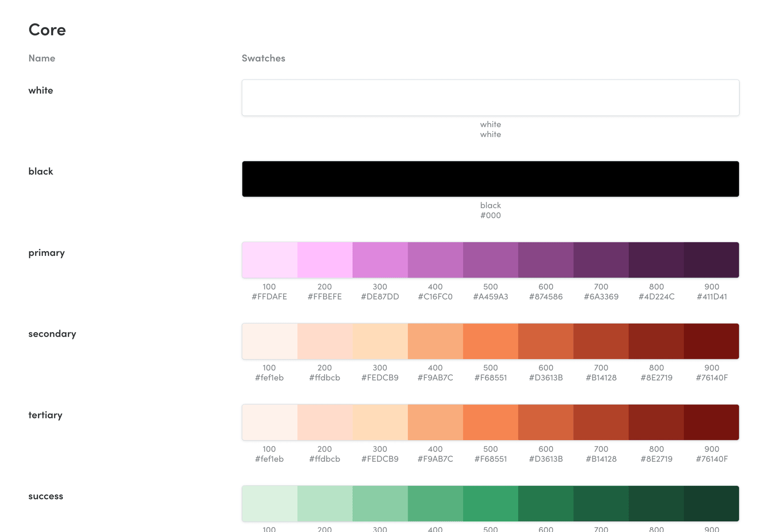Click the success 700 swatch
This screenshot has width=764, height=532.
click(x=601, y=504)
